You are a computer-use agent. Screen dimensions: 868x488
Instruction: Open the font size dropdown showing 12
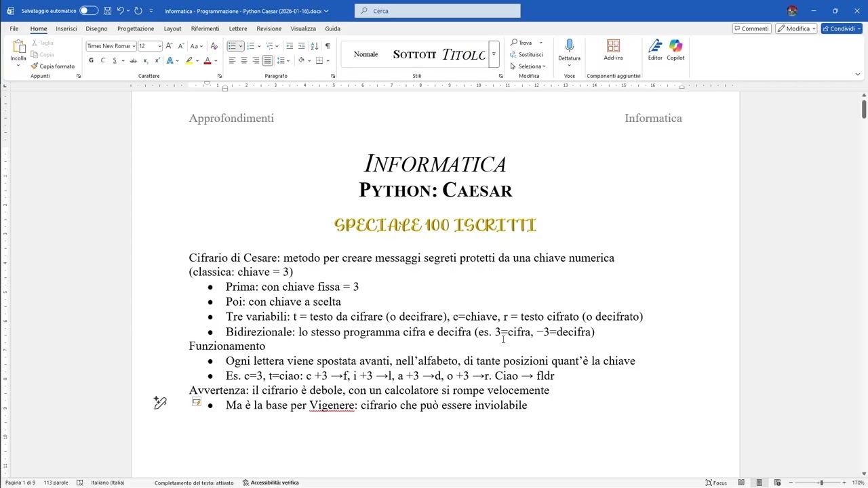coord(159,46)
